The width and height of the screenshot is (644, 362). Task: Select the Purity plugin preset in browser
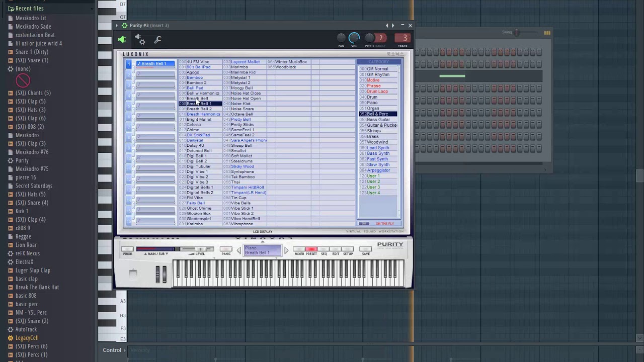[22, 161]
